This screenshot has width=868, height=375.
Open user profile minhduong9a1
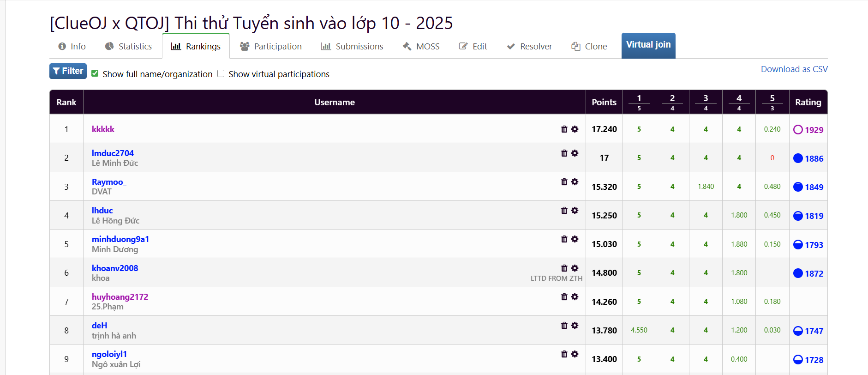pos(120,239)
